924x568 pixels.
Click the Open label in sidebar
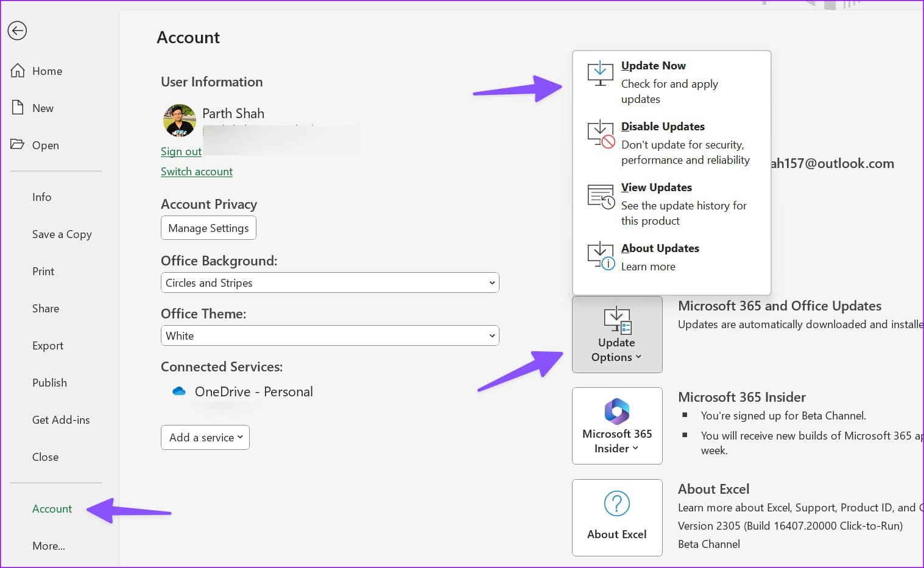[46, 146]
